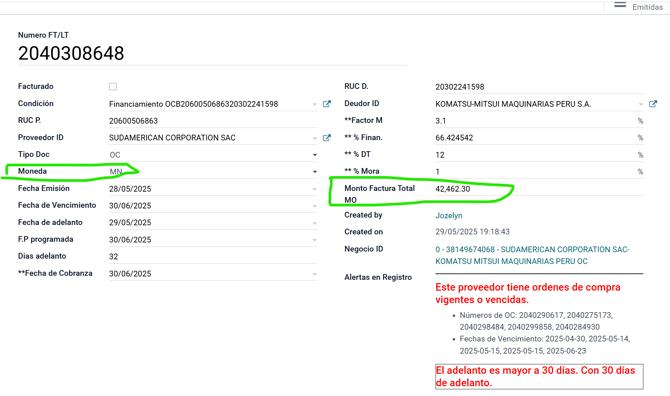The width and height of the screenshot is (670, 396).
Task: Open the Negocio ID SUDAMERICAN CORPORATION link
Action: [x=532, y=255]
